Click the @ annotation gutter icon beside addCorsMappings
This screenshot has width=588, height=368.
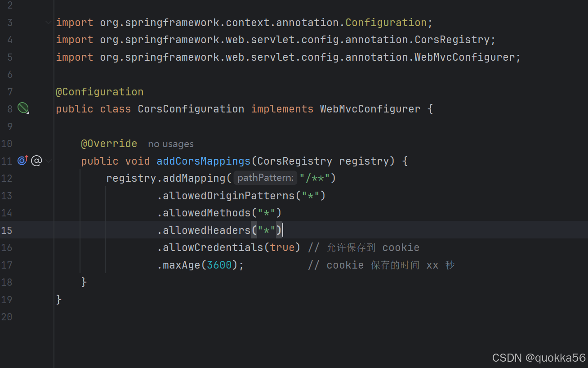point(36,160)
